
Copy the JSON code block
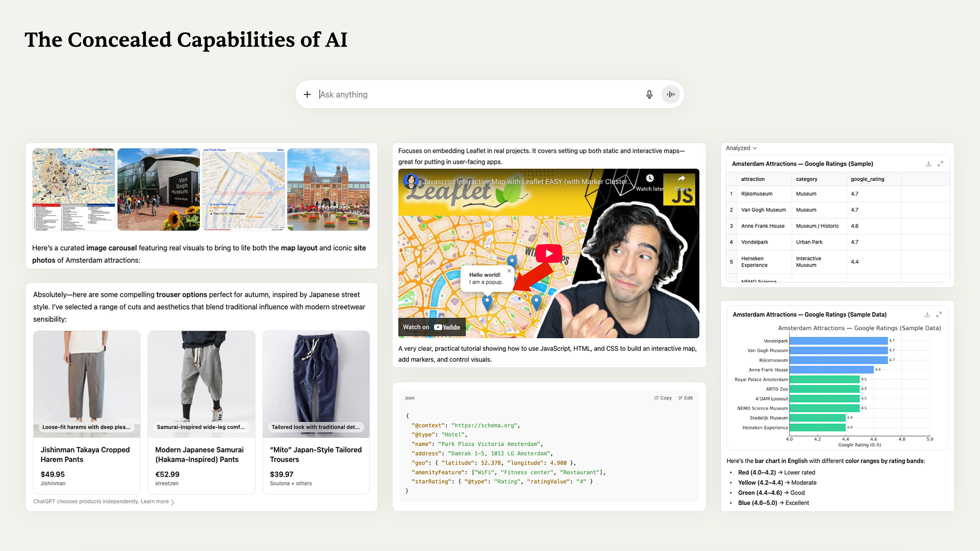point(663,398)
